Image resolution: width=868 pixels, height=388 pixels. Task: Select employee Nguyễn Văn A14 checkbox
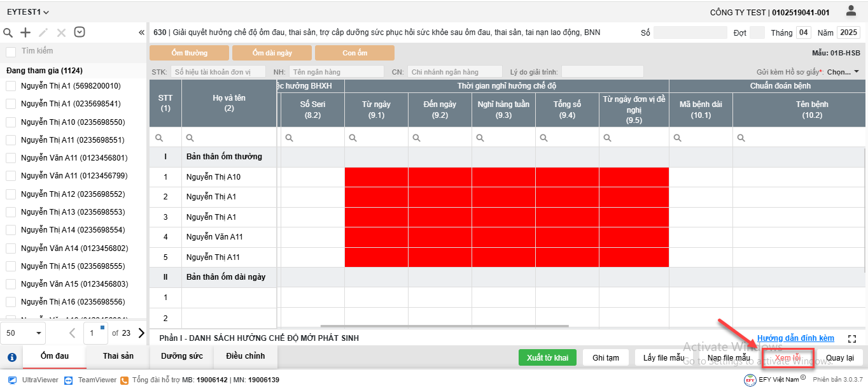tap(11, 248)
